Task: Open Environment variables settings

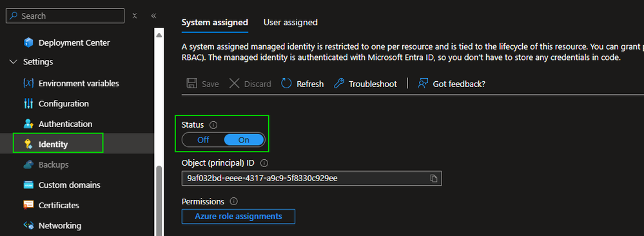Action: tap(71, 83)
